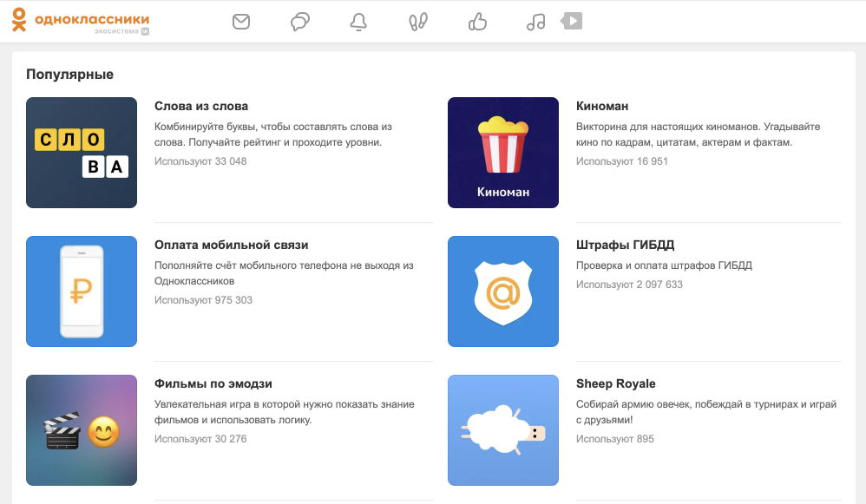Open the video play icon
The height and width of the screenshot is (504, 866).
(572, 21)
